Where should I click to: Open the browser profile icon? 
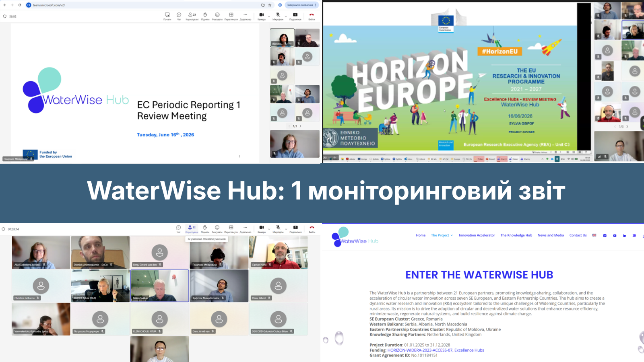280,5
